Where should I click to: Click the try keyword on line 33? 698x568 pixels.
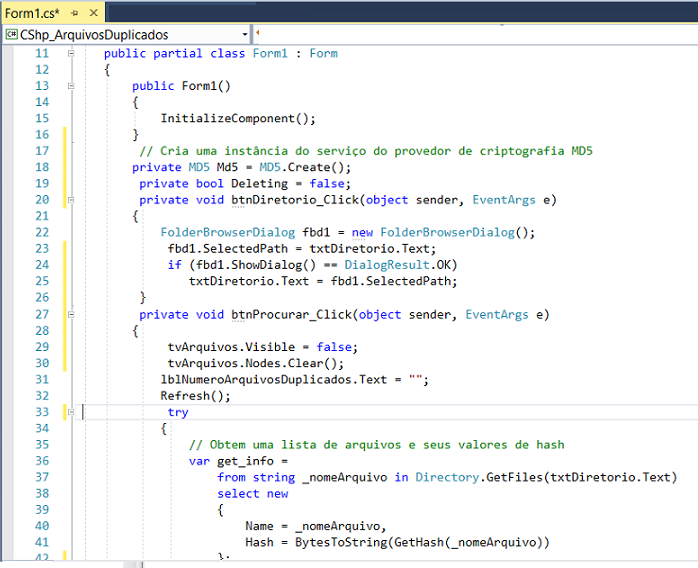point(178,413)
